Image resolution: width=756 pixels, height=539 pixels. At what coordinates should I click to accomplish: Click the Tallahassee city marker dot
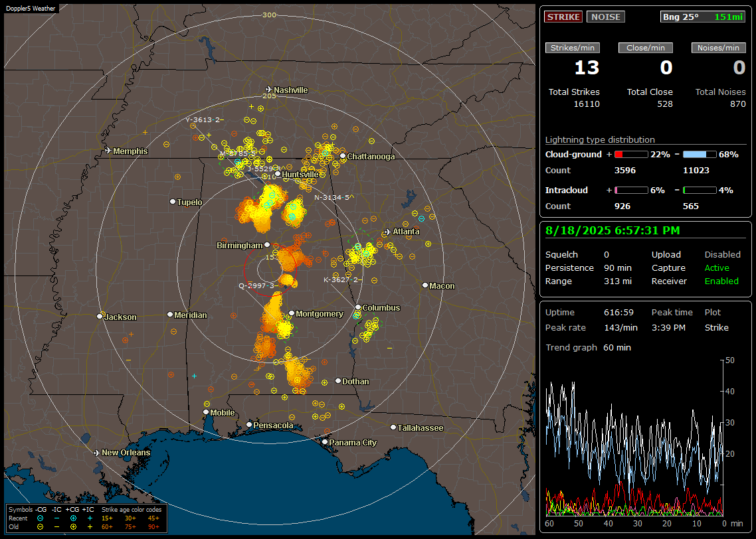point(393,427)
